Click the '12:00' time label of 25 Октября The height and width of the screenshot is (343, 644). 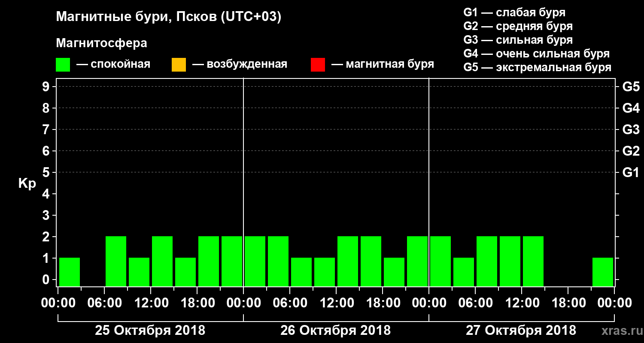[x=152, y=303]
